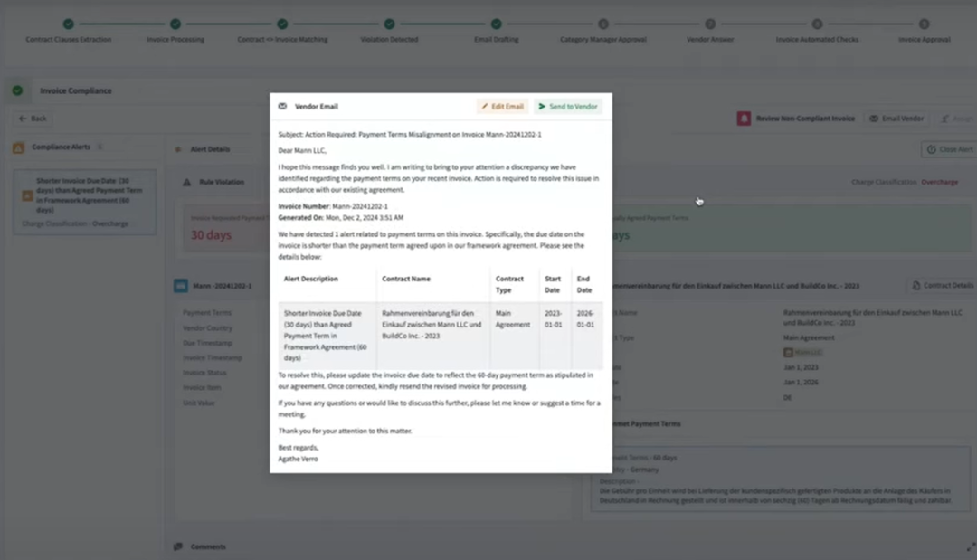Open Contract Details button
This screenshot has height=560, width=977.
941,285
